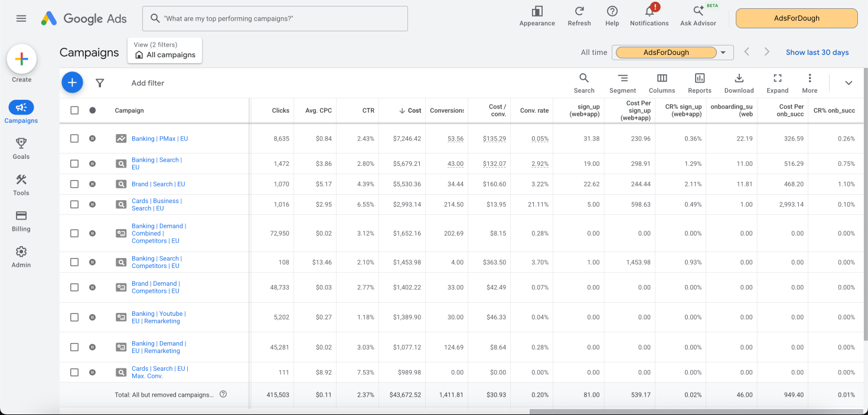Image resolution: width=868 pixels, height=415 pixels.
Task: Click the Create plus button in sidebar
Action: pos(22,59)
